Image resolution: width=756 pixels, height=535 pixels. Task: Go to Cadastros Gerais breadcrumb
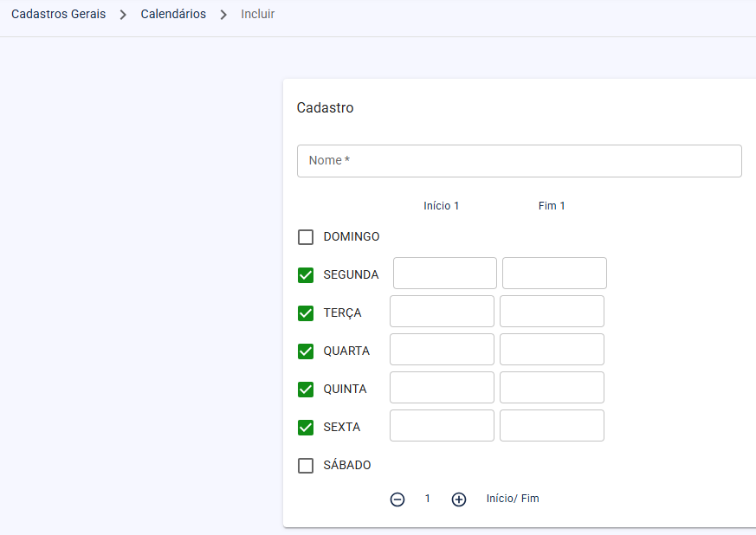pos(58,14)
